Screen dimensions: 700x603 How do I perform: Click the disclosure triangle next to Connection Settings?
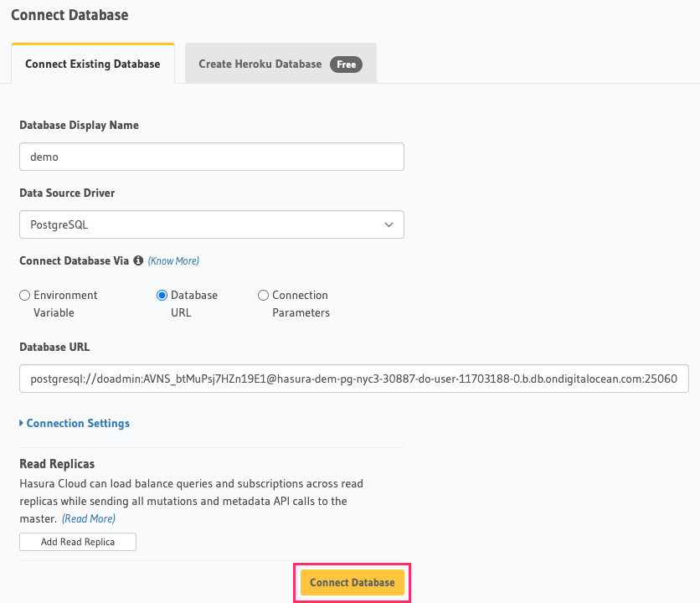(23, 423)
